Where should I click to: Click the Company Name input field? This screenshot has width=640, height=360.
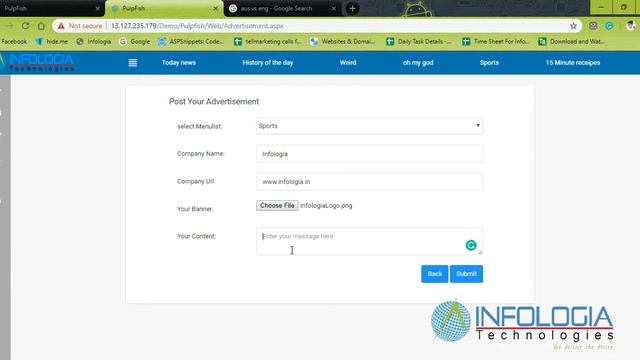pos(369,154)
